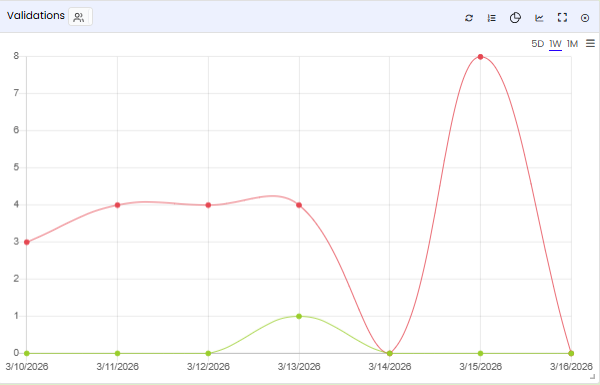This screenshot has height=385, width=600.
Task: Click the refresh icon in Validations header
Action: click(469, 18)
